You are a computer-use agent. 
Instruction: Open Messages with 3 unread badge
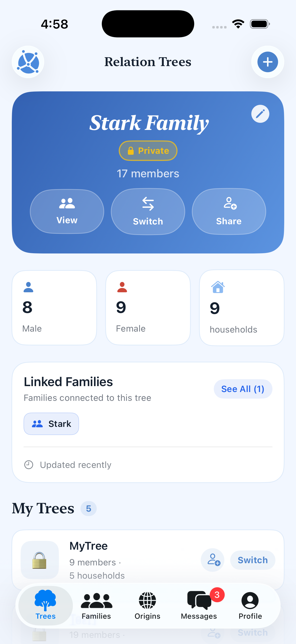(x=199, y=605)
